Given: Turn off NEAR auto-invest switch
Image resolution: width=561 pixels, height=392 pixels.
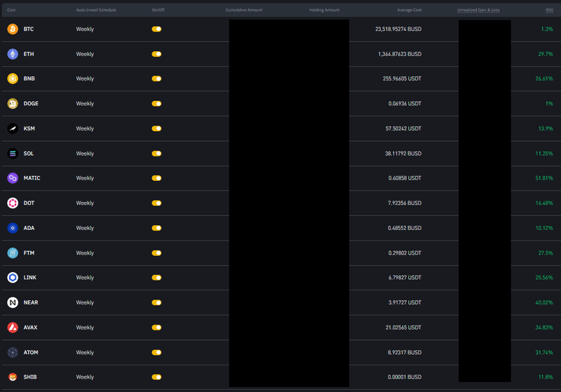Looking at the screenshot, I should [156, 302].
